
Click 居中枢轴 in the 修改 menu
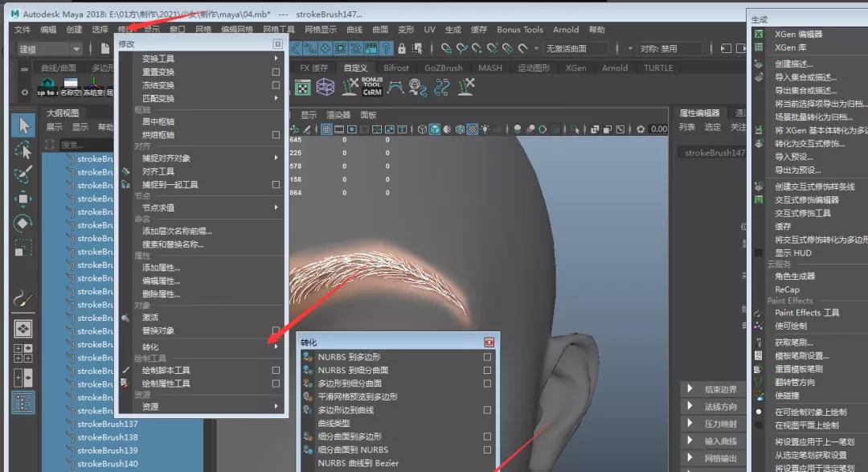pyautogui.click(x=158, y=121)
